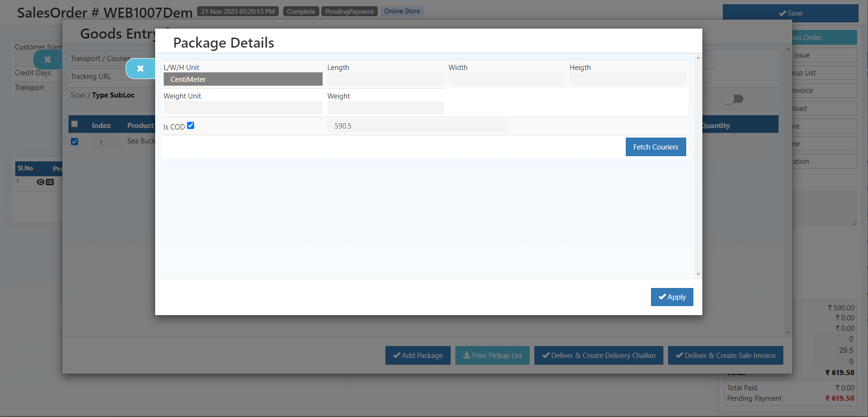Click the Transport / Courier label
The height and width of the screenshot is (417, 868).
(x=100, y=59)
